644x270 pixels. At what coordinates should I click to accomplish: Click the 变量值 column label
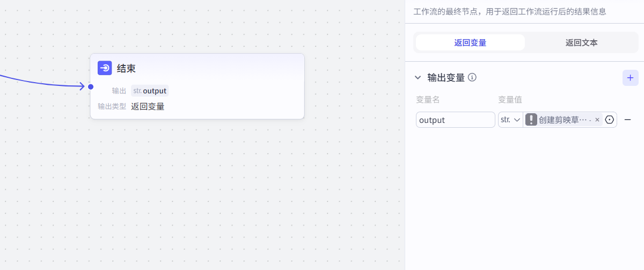tap(510, 99)
